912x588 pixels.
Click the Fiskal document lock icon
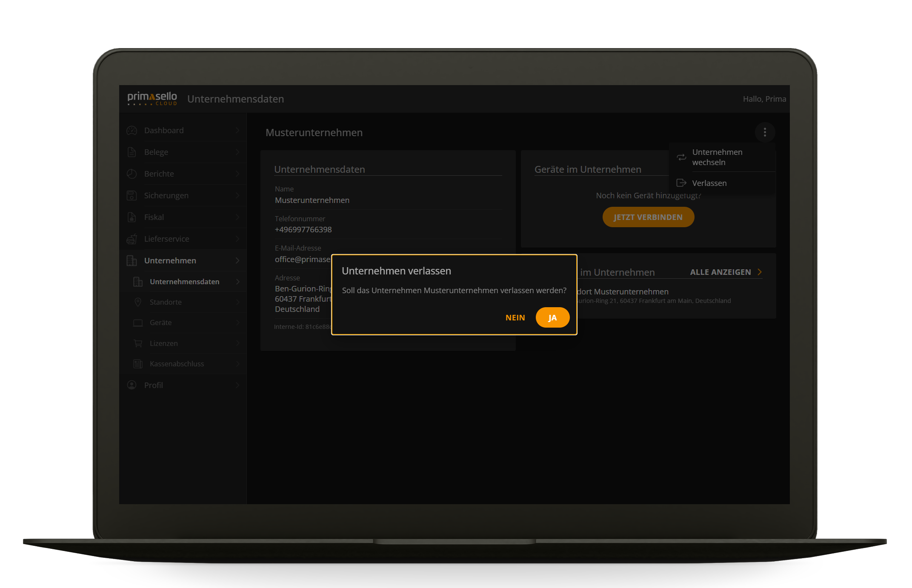click(132, 217)
